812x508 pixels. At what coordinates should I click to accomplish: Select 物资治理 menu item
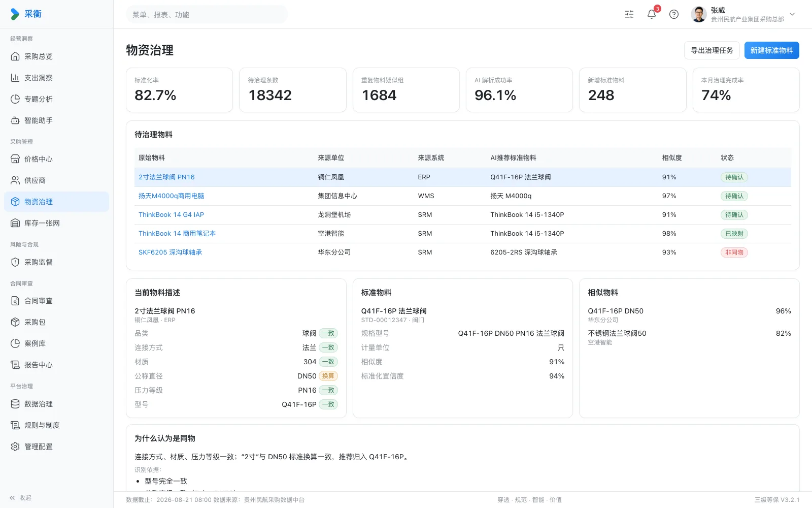[56, 202]
